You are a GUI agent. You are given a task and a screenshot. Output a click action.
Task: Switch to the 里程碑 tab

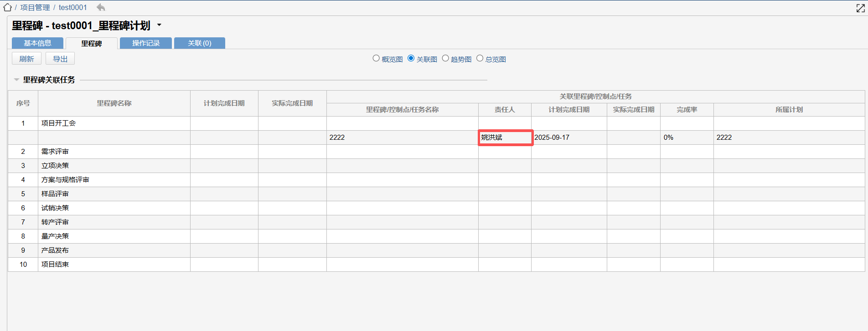pos(92,43)
